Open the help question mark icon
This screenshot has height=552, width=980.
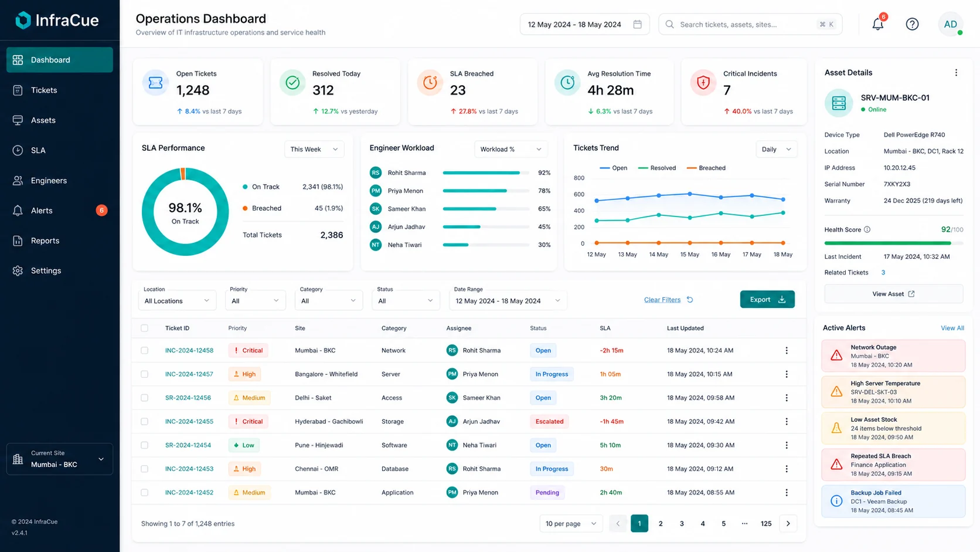[912, 24]
